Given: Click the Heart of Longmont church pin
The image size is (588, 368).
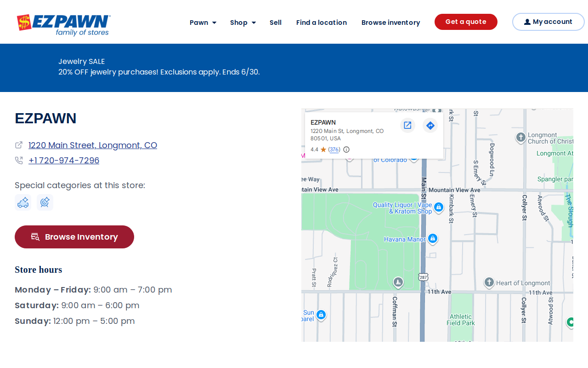Looking at the screenshot, I should click(x=489, y=282).
